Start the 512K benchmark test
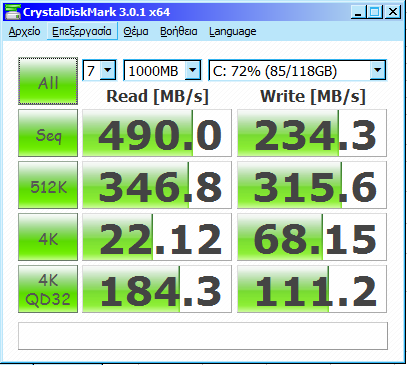Viewport: 407px width, 365px height. (x=48, y=185)
